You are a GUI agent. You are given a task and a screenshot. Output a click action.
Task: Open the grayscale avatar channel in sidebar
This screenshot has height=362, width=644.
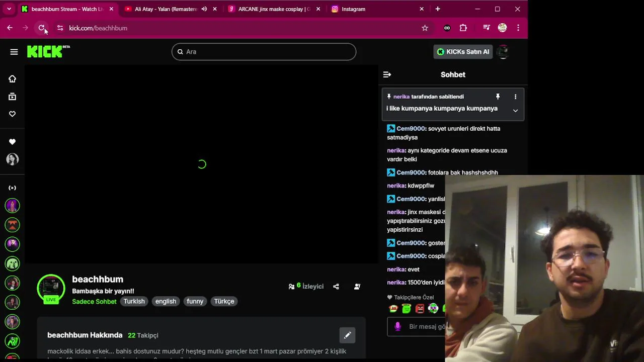pyautogui.click(x=12, y=159)
